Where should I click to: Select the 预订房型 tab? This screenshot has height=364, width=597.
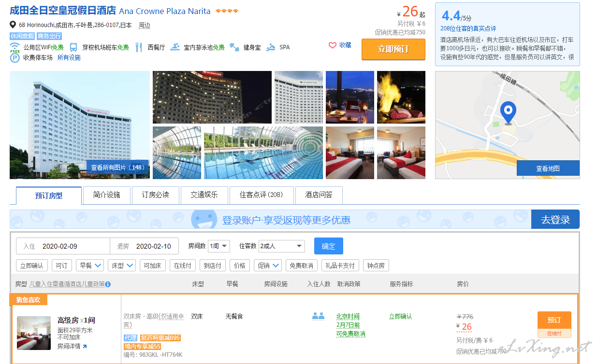coord(49,196)
